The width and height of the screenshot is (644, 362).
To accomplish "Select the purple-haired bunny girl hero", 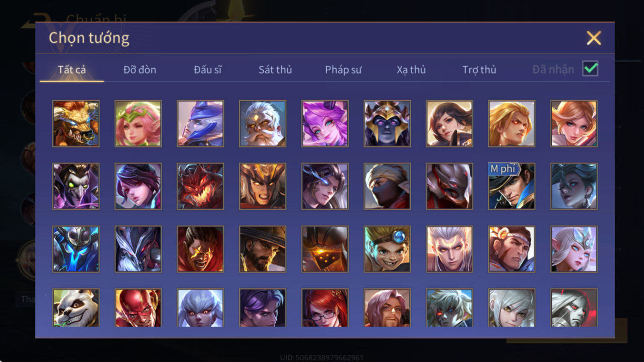I will 325,124.
